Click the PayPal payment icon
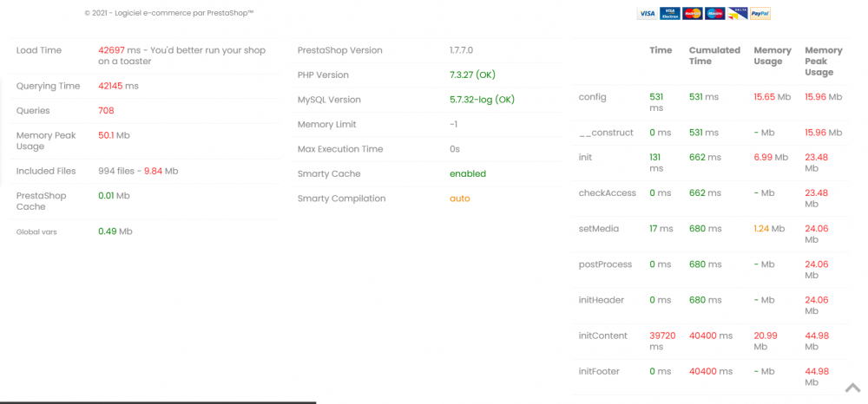The height and width of the screenshot is (404, 868). pos(760,14)
